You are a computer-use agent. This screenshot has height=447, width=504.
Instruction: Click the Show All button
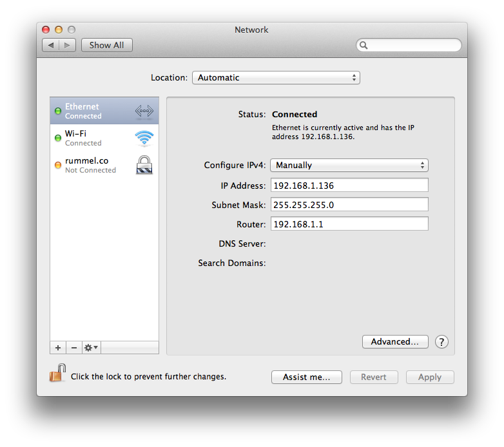(x=107, y=45)
